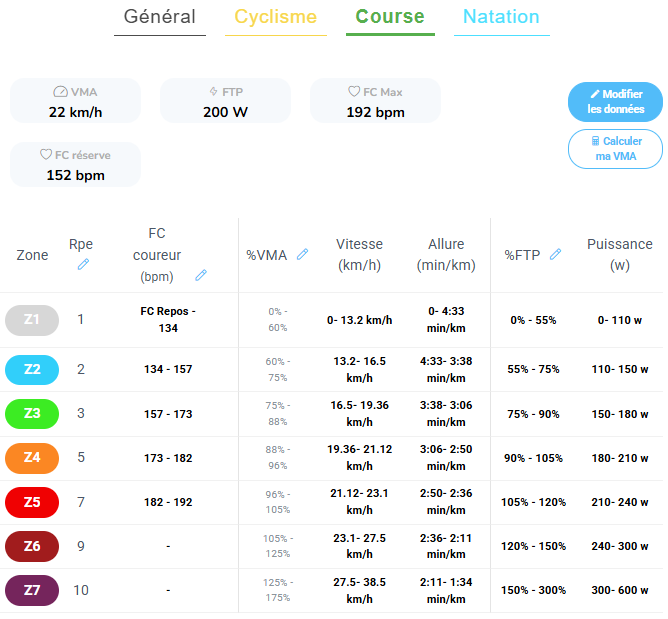
Task: Click the Calculer ma VMA button
Action: click(615, 149)
